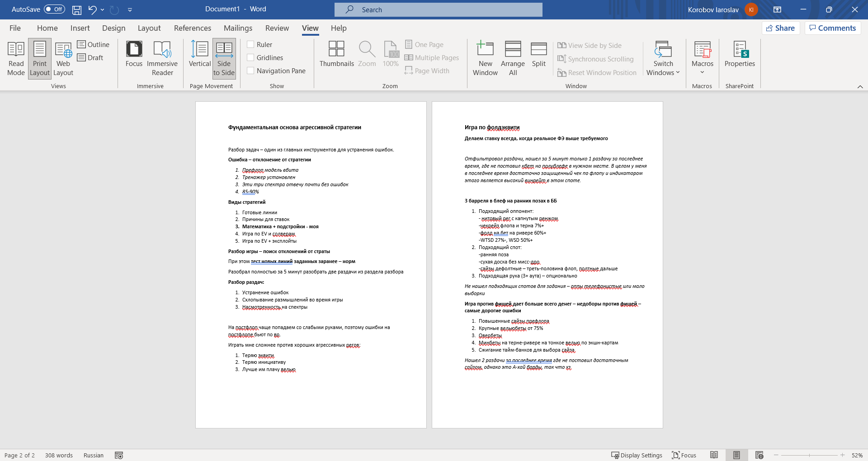Click Arrange All windows
Viewport: 868px width, 461px height.
(513, 59)
